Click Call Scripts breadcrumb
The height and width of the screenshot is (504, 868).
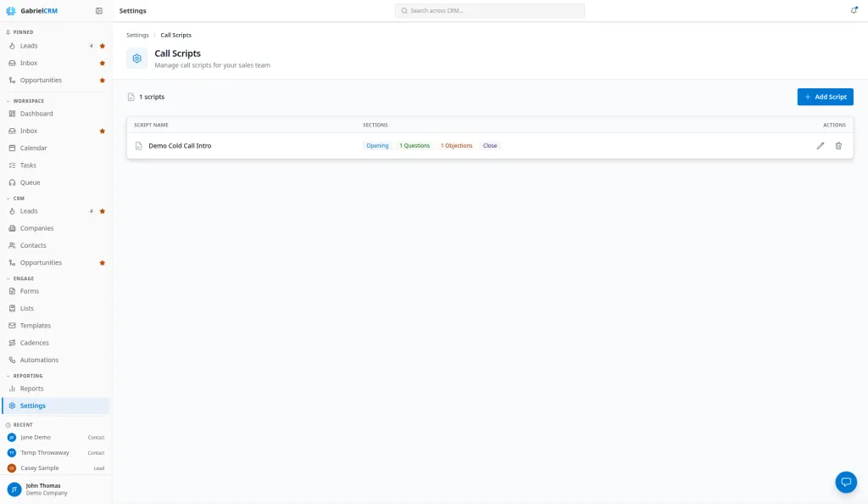(x=176, y=35)
